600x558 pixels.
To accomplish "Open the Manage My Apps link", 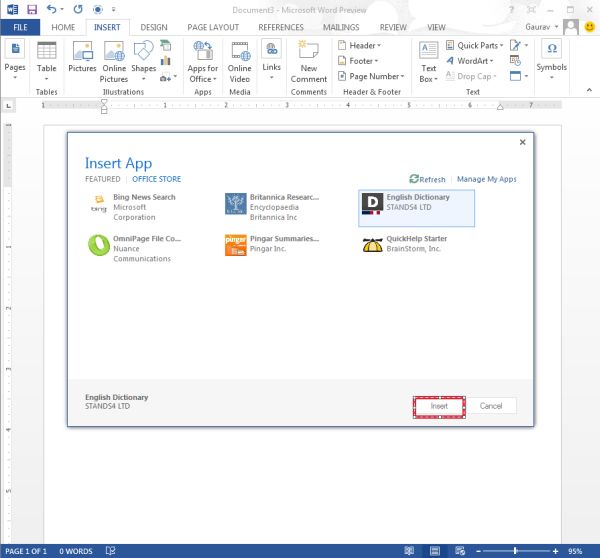I will coord(487,179).
